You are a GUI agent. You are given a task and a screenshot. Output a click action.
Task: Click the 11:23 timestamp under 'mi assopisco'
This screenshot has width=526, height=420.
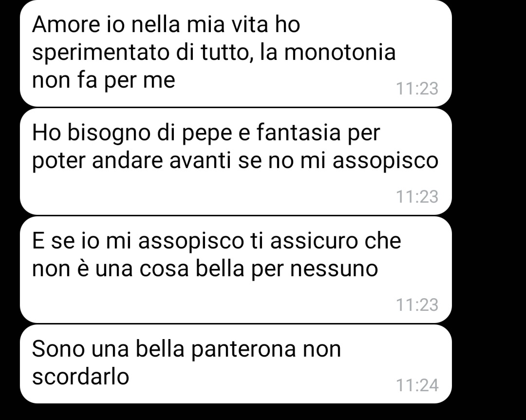coord(417,197)
